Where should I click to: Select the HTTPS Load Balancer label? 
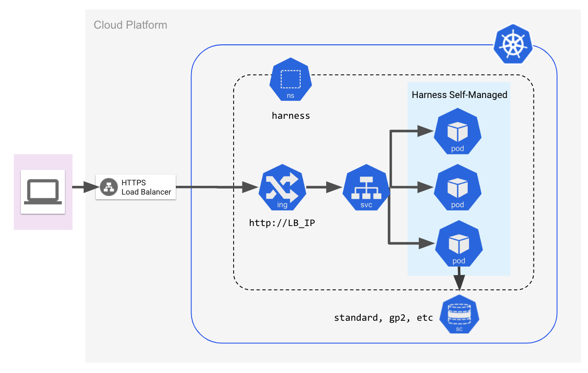(x=146, y=187)
